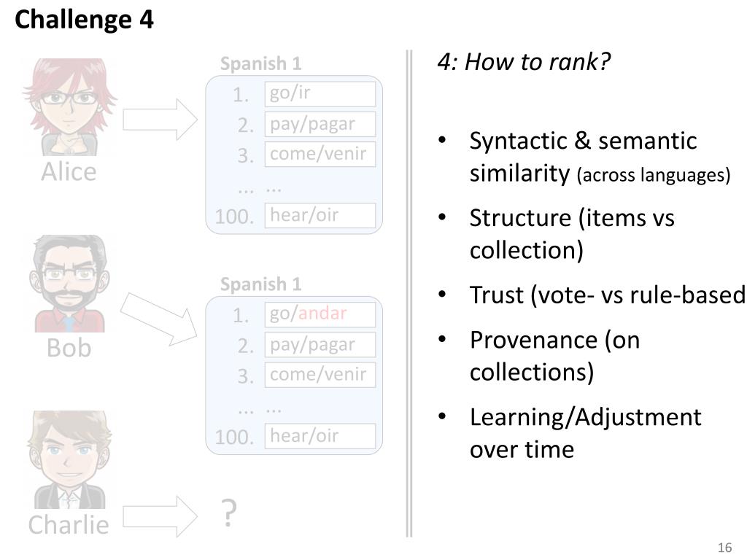Click Charlie's blond avatar
The height and width of the screenshot is (560, 747).
69,459
